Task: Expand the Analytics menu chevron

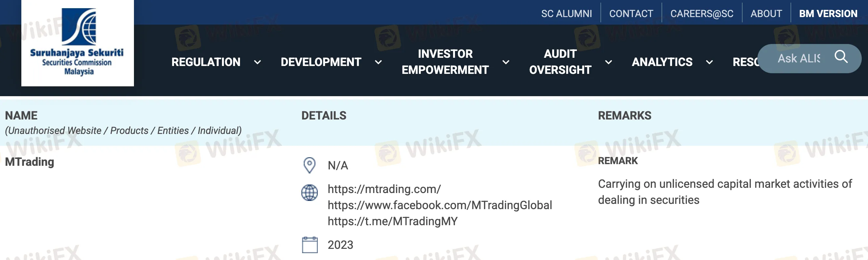Action: pos(709,62)
